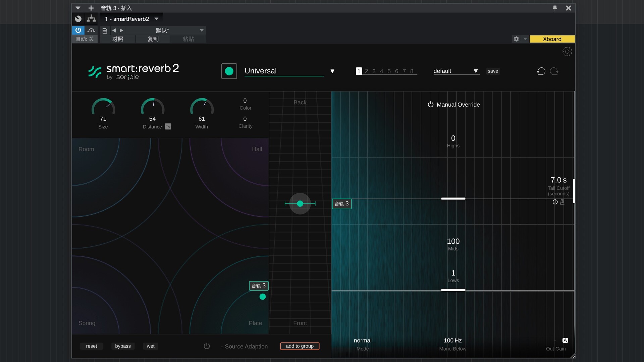Click the pin window icon
Screen dimensions: 644x362
click(555, 8)
